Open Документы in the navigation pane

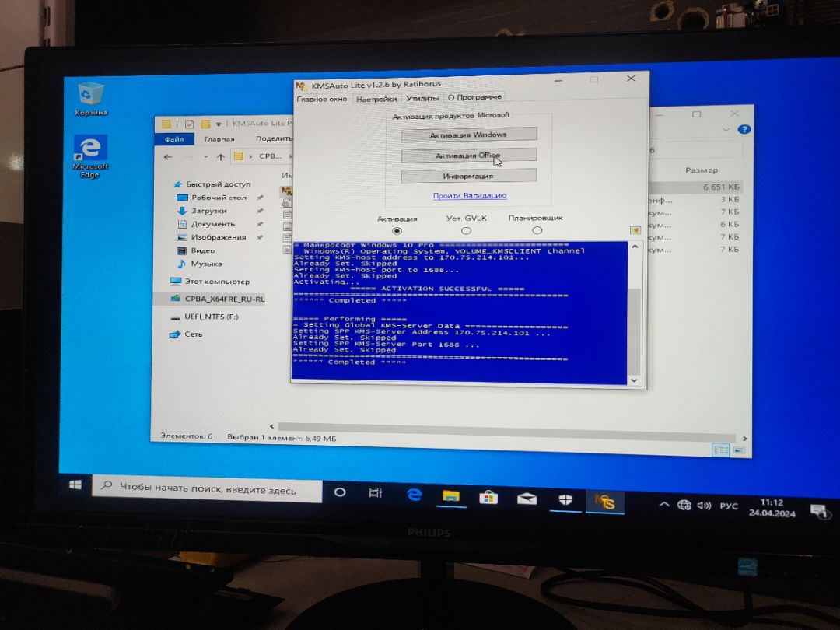point(208,224)
